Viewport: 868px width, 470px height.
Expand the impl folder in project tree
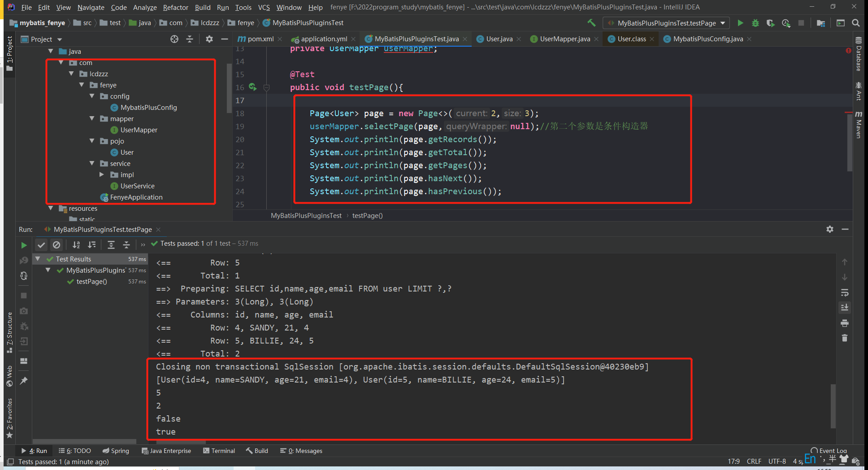point(102,174)
